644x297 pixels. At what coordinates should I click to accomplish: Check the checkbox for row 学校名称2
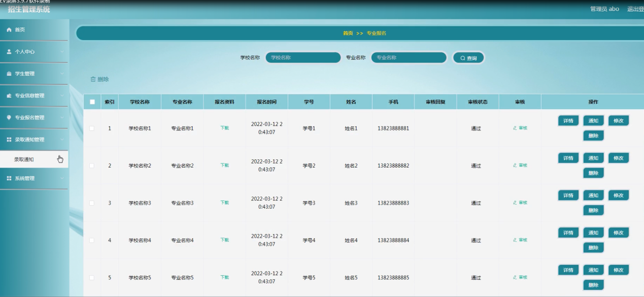coord(92,166)
